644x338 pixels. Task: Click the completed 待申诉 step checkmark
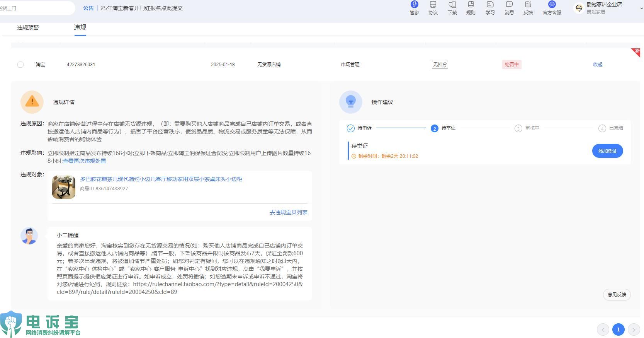pyautogui.click(x=350, y=128)
